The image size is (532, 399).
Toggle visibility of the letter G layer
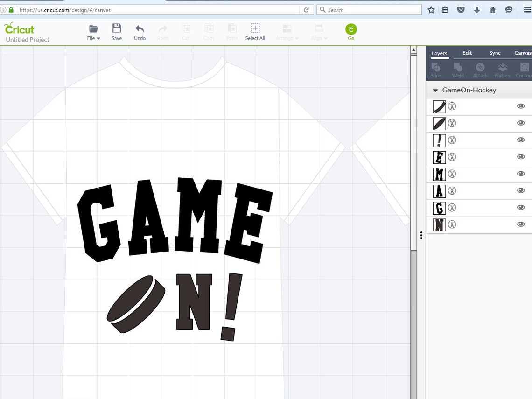pos(521,208)
